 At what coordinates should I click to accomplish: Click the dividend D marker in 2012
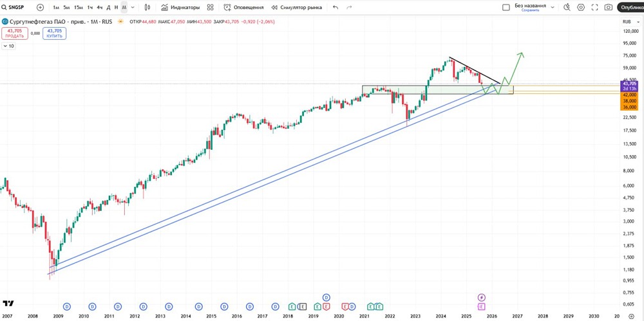tap(144, 306)
